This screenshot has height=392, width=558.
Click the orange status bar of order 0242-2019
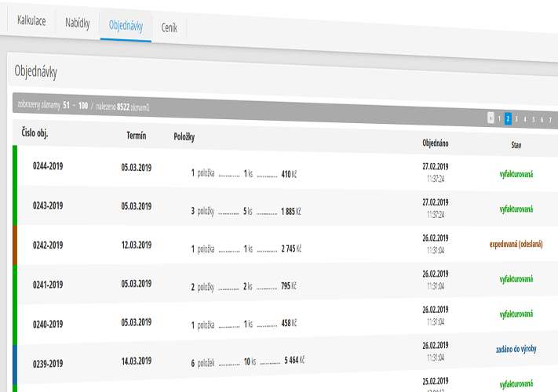coord(14,245)
